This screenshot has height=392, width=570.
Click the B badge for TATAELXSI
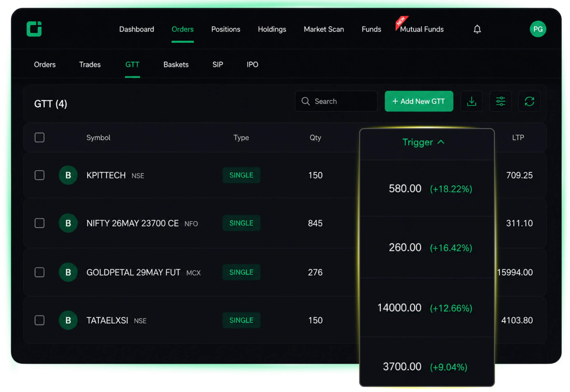(68, 320)
